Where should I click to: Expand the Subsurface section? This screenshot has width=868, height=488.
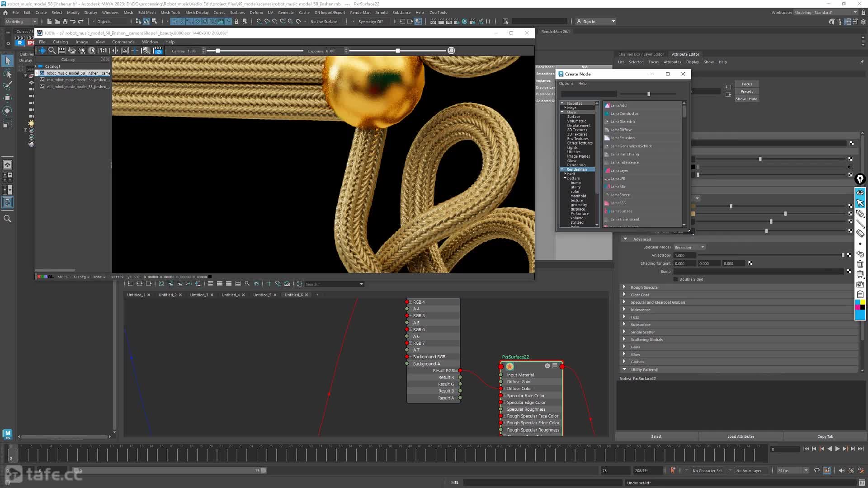624,324
